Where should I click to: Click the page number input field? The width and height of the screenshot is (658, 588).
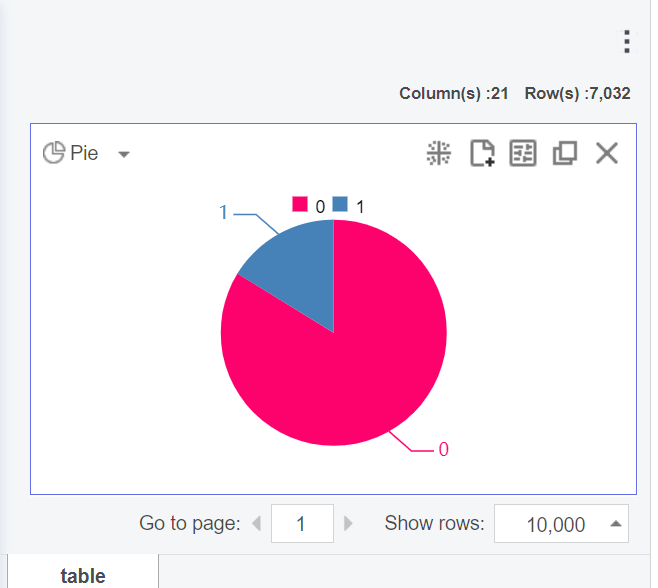click(x=302, y=523)
